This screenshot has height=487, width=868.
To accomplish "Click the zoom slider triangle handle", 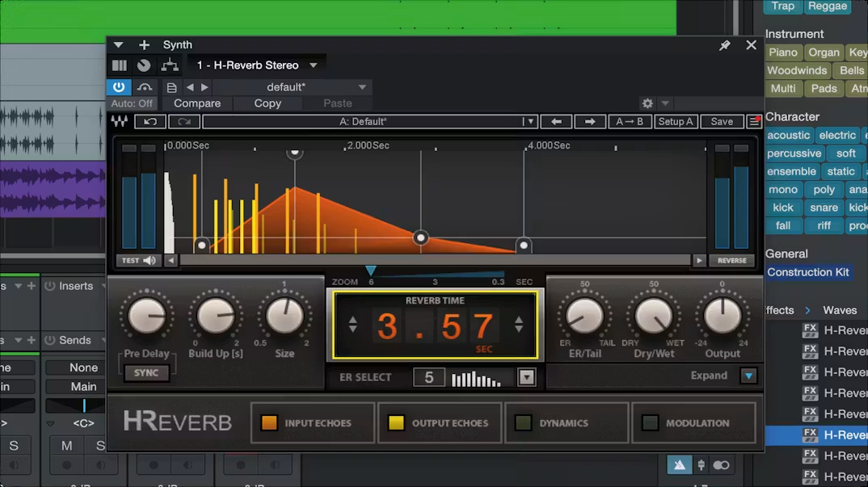I will 371,271.
